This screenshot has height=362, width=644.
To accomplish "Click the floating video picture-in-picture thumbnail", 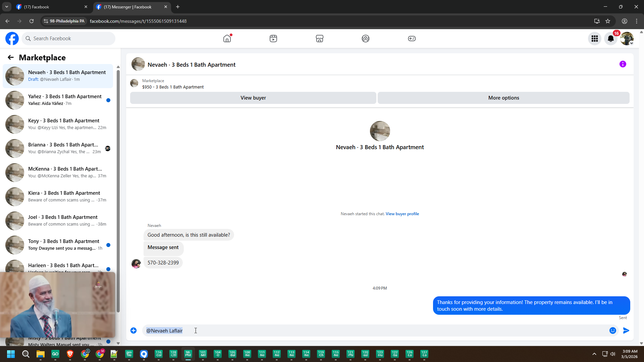I will pyautogui.click(x=58, y=305).
